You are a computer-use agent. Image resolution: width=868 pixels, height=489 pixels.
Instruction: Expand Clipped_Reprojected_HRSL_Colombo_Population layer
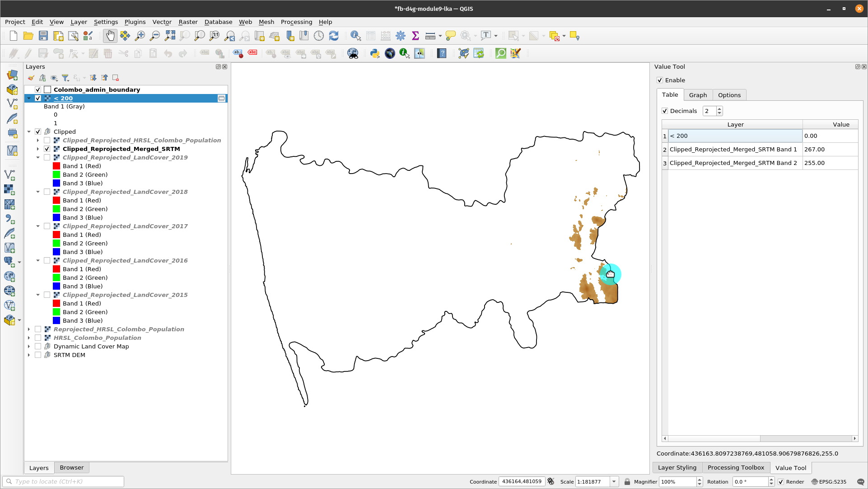click(x=38, y=141)
